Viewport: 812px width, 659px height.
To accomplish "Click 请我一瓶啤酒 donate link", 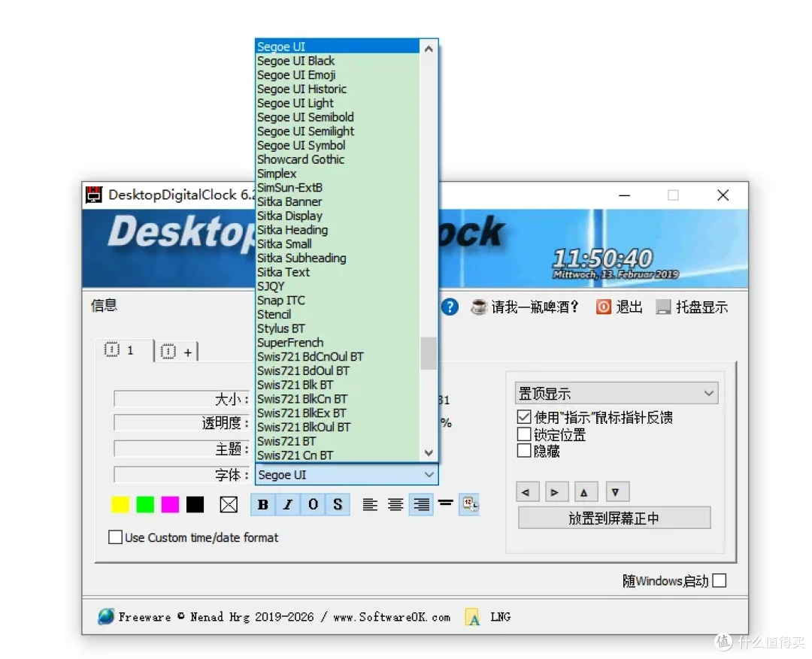I will click(535, 307).
